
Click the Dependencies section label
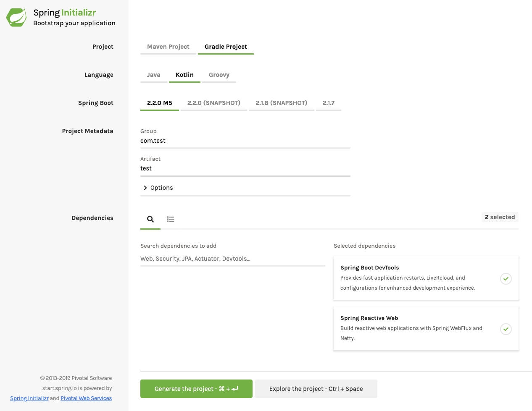pyautogui.click(x=92, y=218)
